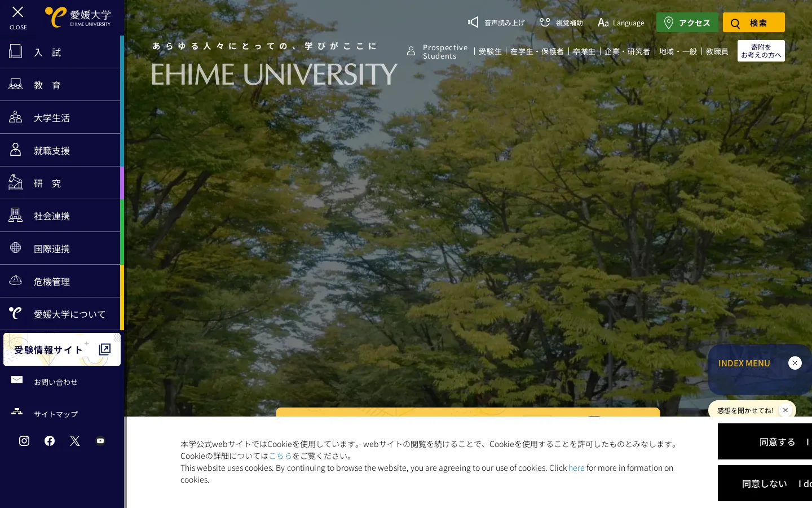Open the 就職支援 career support menu item
Screen dimensions: 812x508
60,150
